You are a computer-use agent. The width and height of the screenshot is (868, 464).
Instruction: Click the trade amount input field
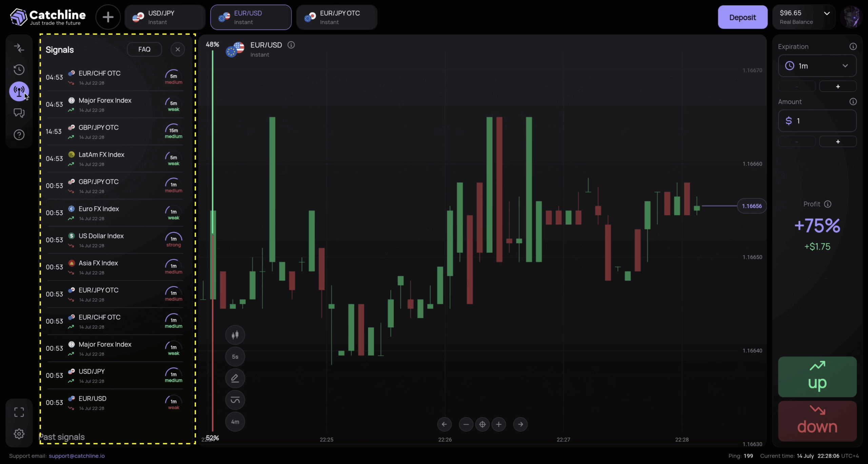click(x=817, y=121)
